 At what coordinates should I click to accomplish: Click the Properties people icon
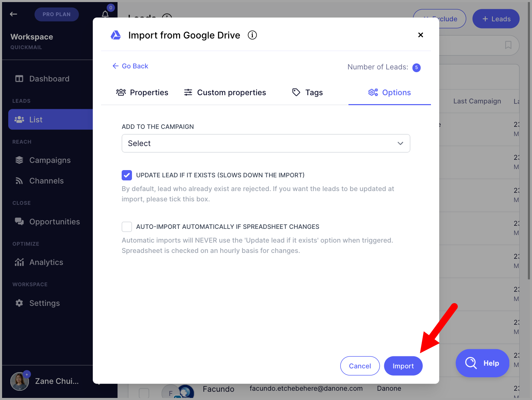pyautogui.click(x=121, y=92)
